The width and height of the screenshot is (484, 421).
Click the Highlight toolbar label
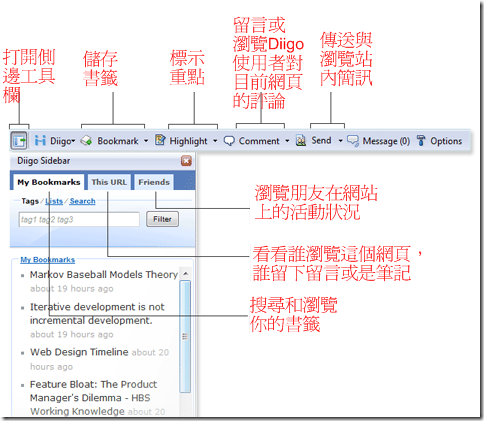188,141
